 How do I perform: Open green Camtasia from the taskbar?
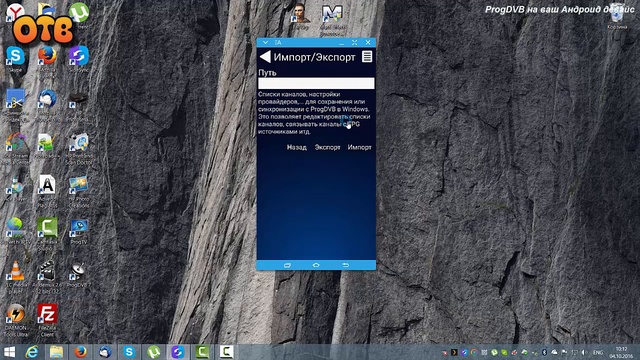click(202, 352)
